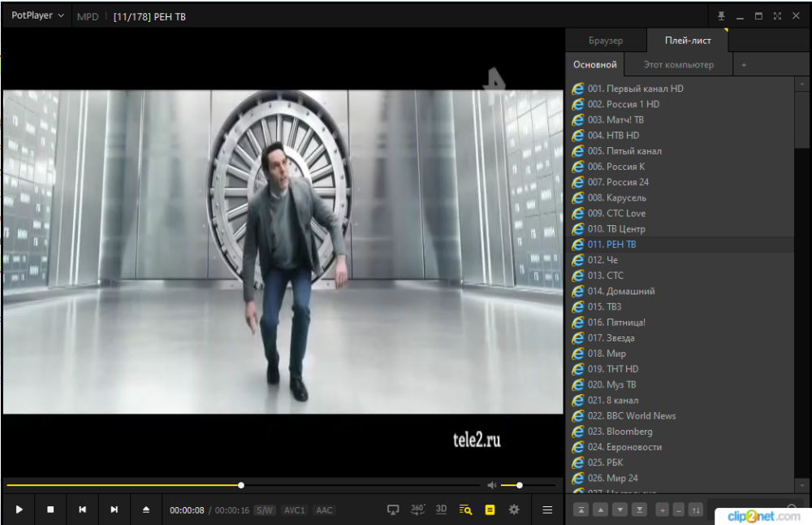Open the hamburger menu in control bar
Image resolution: width=812 pixels, height=525 pixels.
pyautogui.click(x=546, y=510)
